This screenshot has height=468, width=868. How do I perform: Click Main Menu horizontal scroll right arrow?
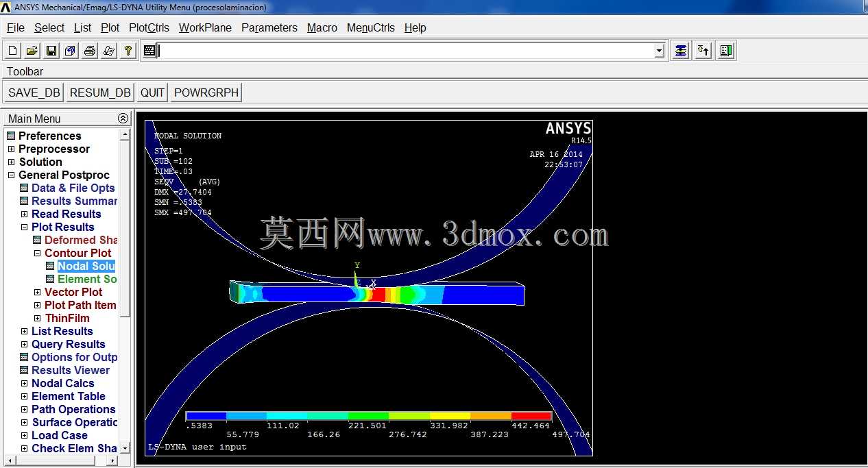pyautogui.click(x=114, y=460)
